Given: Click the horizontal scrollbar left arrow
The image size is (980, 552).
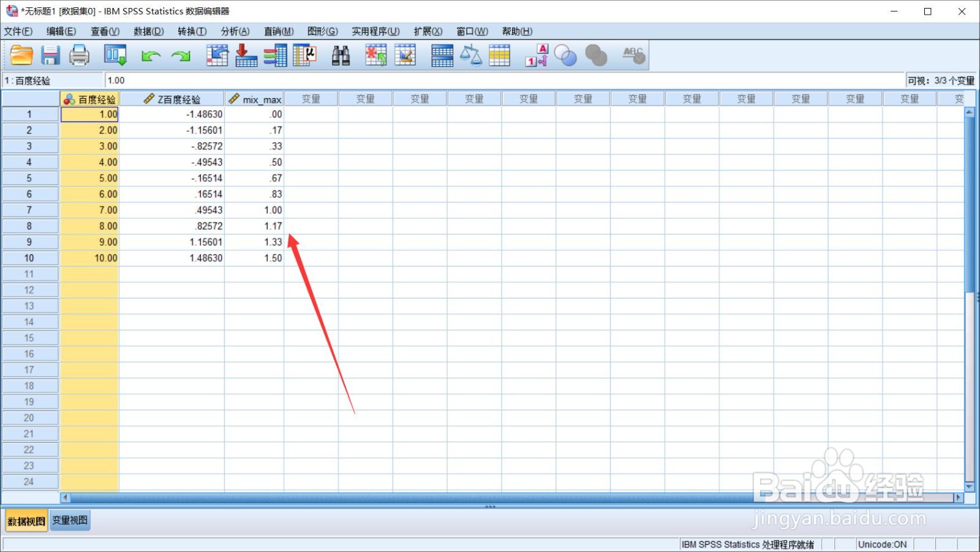Looking at the screenshot, I should point(65,497).
